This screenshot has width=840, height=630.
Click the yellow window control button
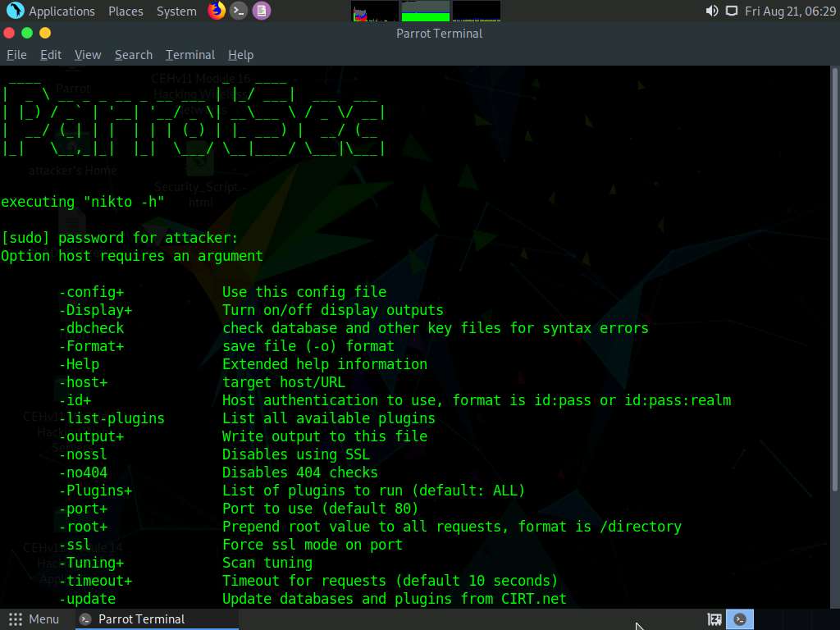pyautogui.click(x=45, y=33)
